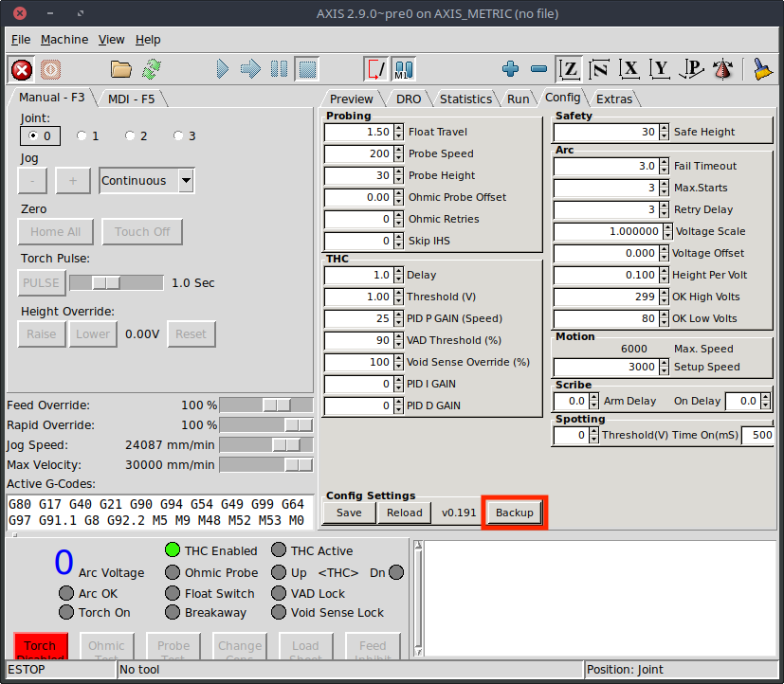Select rotated Z view icon
The image size is (784, 684).
pyautogui.click(x=599, y=69)
